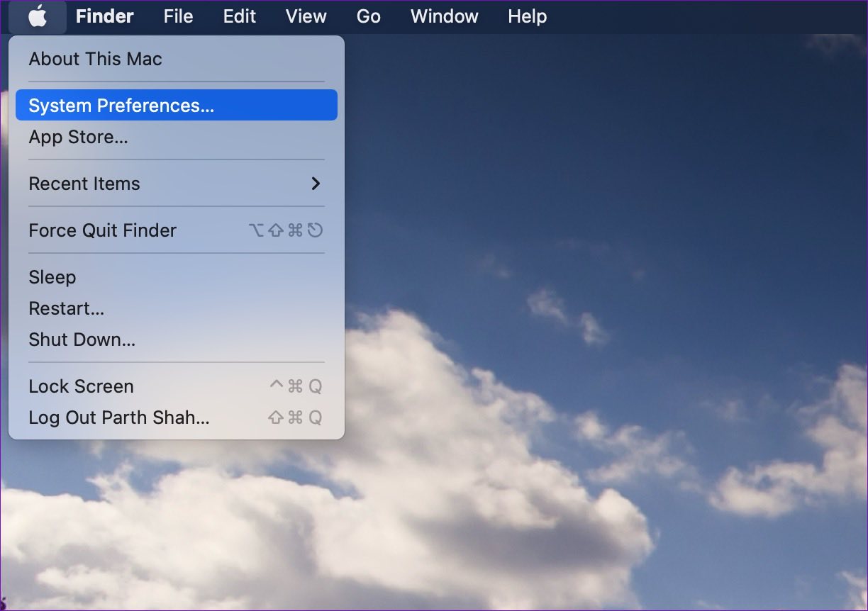This screenshot has width=868, height=611.
Task: Open the Window menu
Action: [x=445, y=16]
